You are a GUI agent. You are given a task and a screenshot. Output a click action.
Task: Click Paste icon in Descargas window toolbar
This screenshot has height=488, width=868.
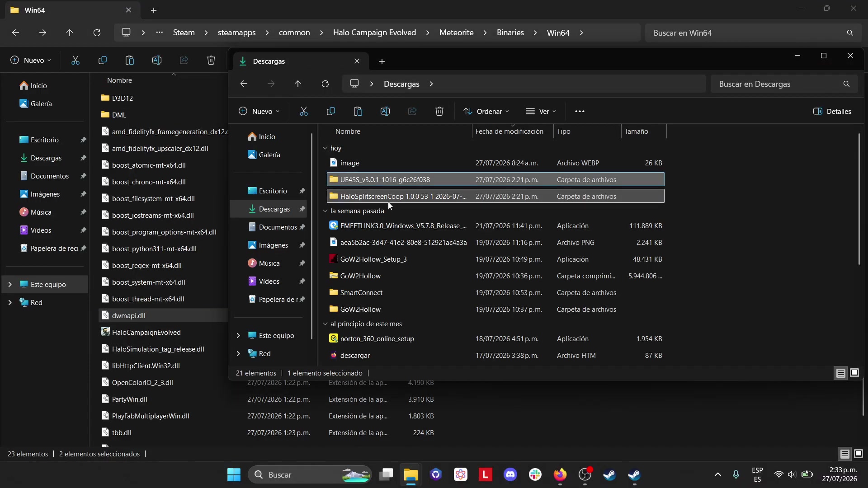coord(358,111)
